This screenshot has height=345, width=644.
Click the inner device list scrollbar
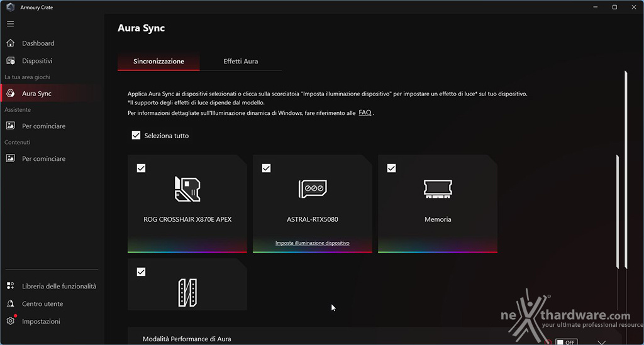618,212
